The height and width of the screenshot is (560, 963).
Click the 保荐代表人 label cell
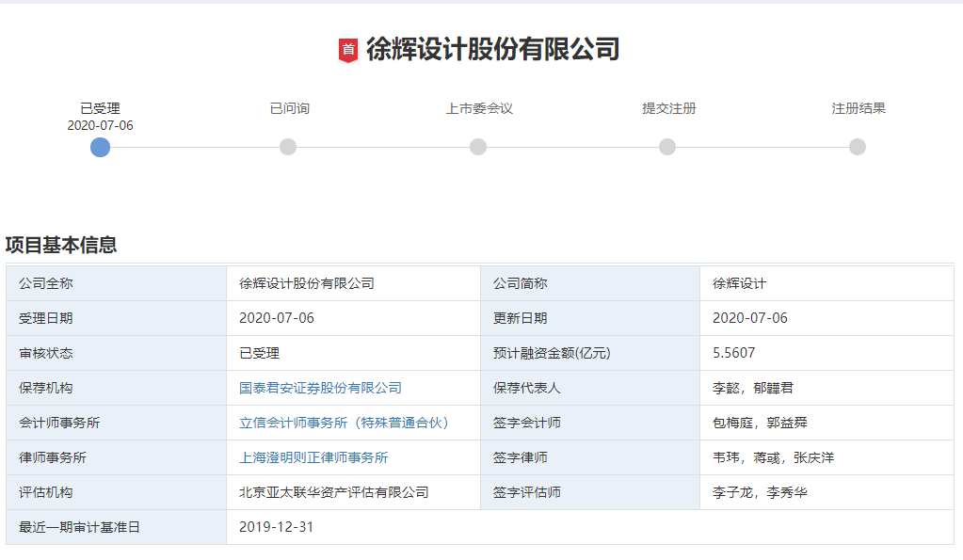[590, 388]
